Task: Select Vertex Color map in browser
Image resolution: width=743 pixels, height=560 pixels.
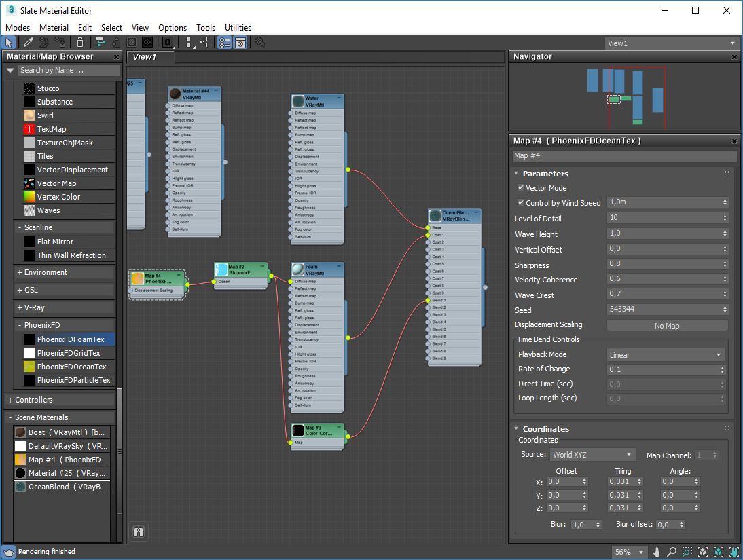Action: 69,197
